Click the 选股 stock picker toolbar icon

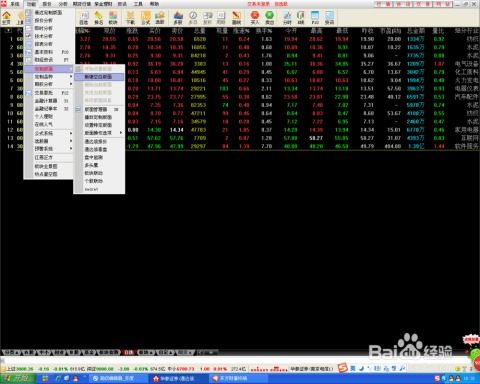pyautogui.click(x=160, y=17)
